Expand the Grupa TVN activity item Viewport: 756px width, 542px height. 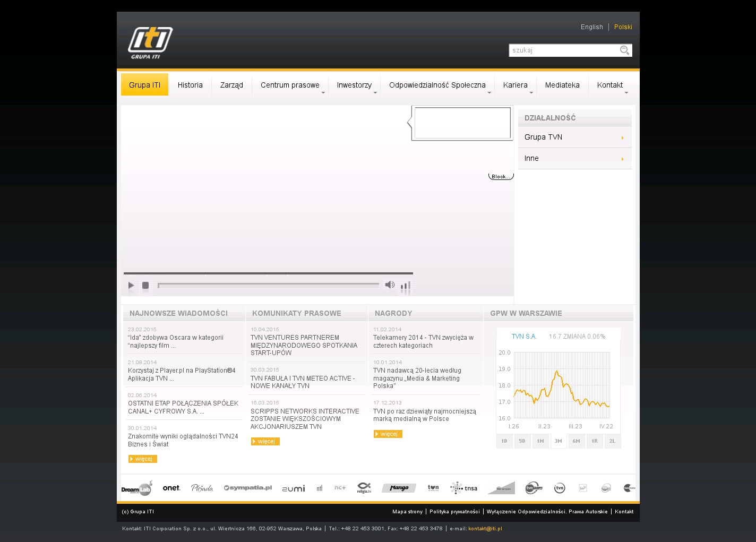(574, 137)
